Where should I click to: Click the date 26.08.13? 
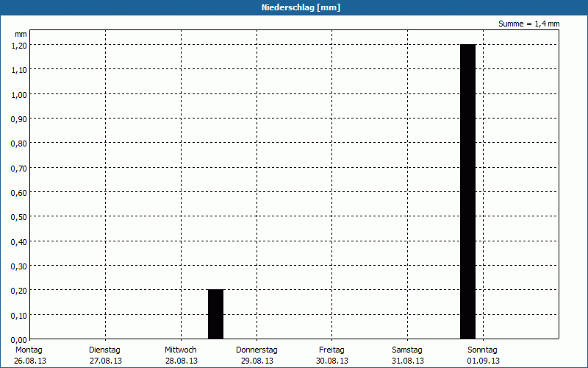point(30,361)
